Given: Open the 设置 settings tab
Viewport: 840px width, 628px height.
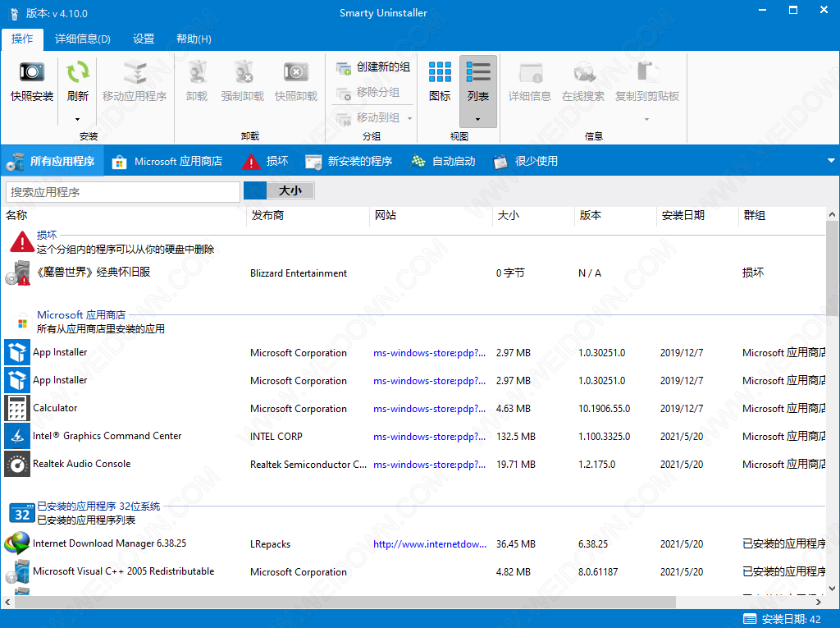Looking at the screenshot, I should tap(144, 39).
